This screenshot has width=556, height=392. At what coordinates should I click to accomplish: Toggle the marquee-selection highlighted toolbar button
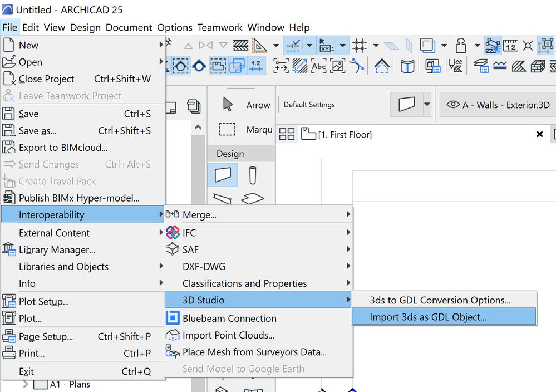[x=218, y=66]
